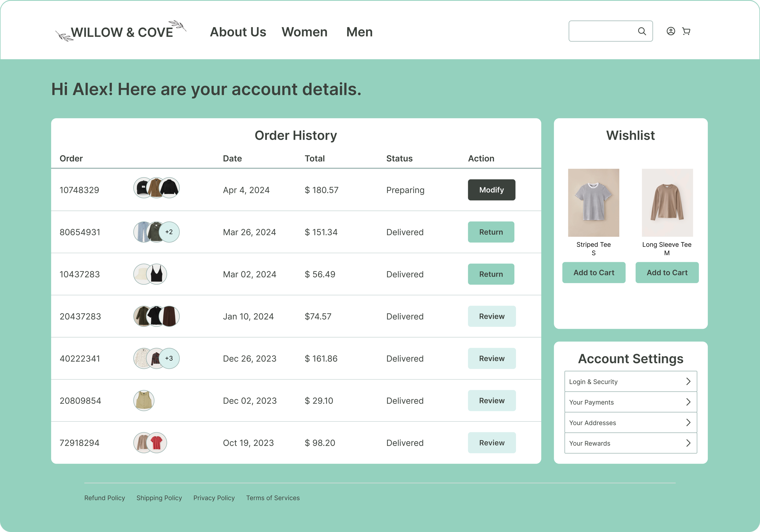Open the shopping cart icon

(x=686, y=31)
